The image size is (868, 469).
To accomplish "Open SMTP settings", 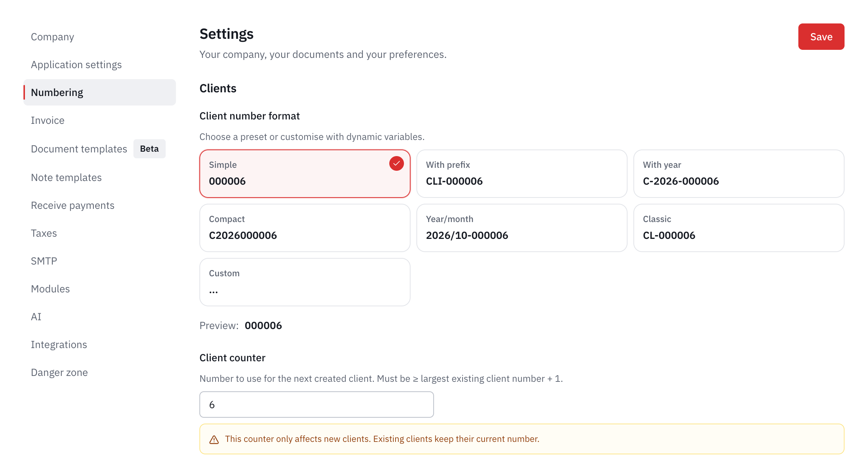I will coord(100,261).
